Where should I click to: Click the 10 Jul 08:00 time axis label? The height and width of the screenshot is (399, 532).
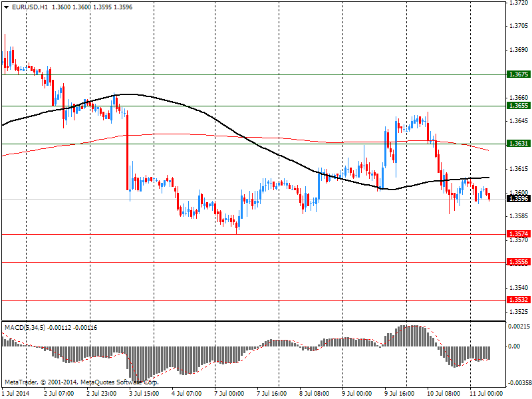(x=444, y=393)
